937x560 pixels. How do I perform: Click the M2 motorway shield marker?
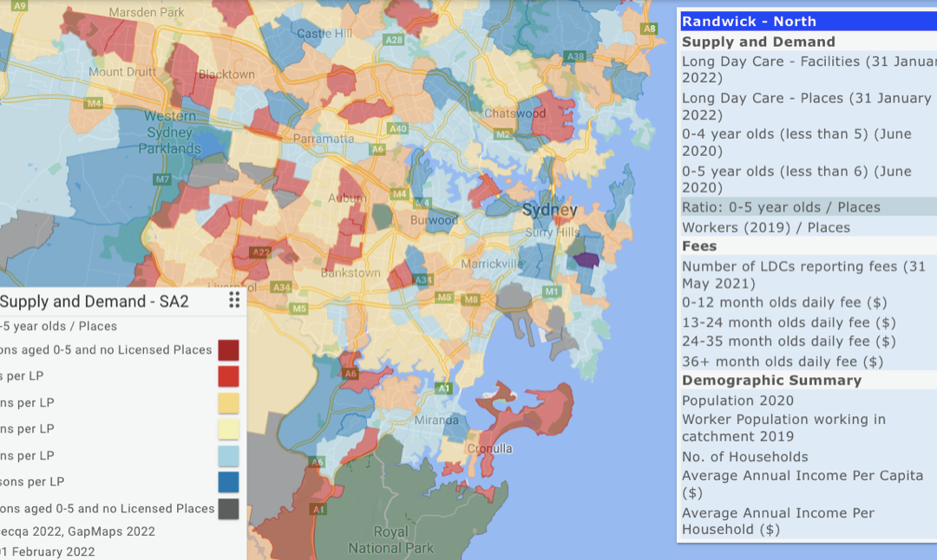coord(503,133)
